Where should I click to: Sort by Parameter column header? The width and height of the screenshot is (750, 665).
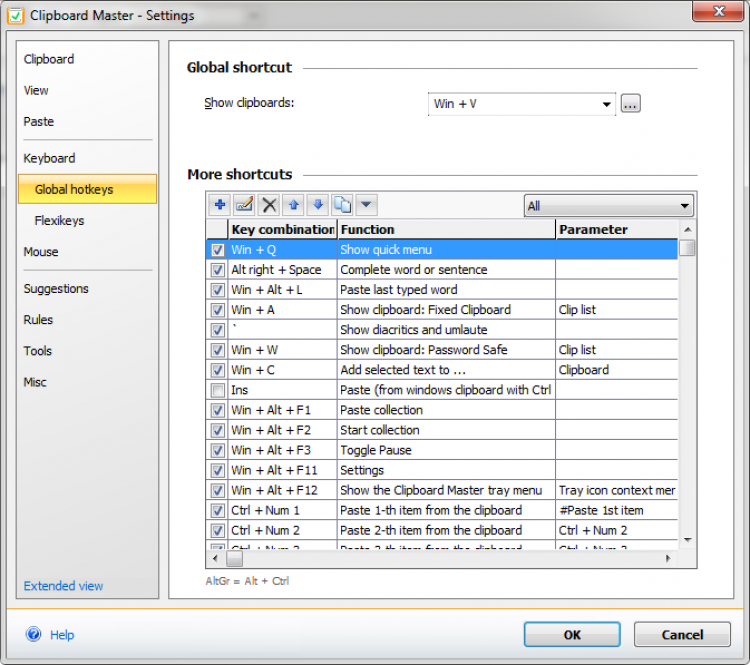tap(617, 230)
